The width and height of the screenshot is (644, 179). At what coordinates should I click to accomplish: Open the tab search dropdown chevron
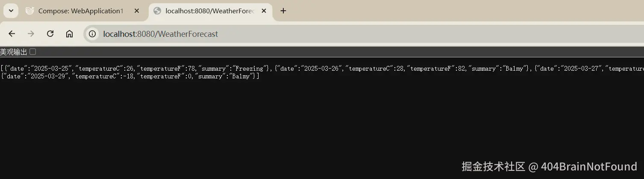(11, 11)
